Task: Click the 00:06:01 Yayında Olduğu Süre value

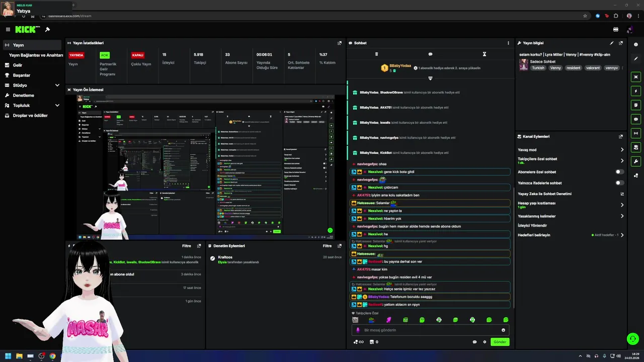Action: click(264, 55)
